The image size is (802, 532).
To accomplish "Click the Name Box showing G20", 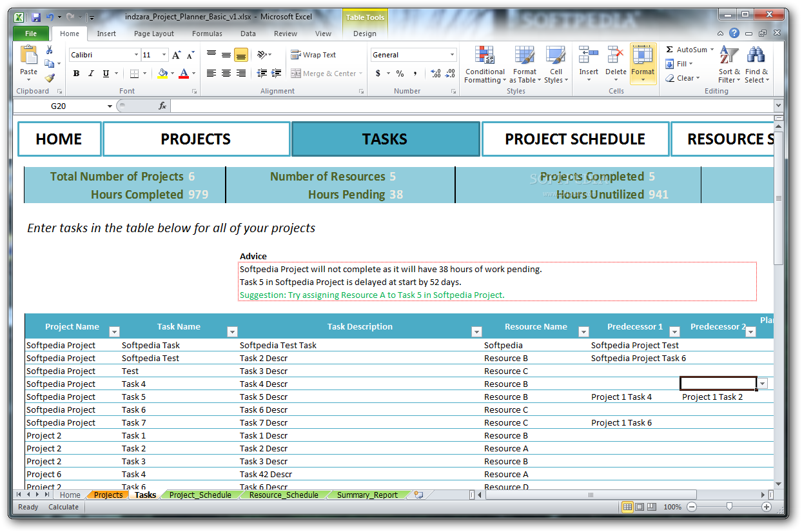I will coord(58,106).
